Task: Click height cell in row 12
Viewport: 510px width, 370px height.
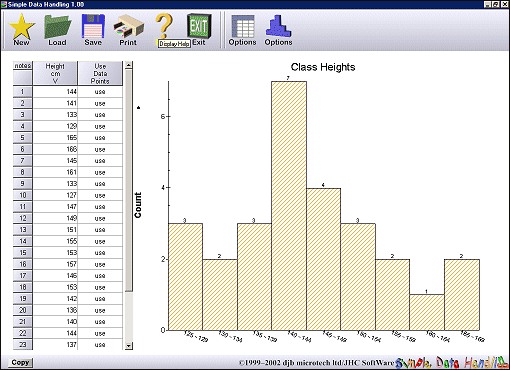Action: pos(55,218)
